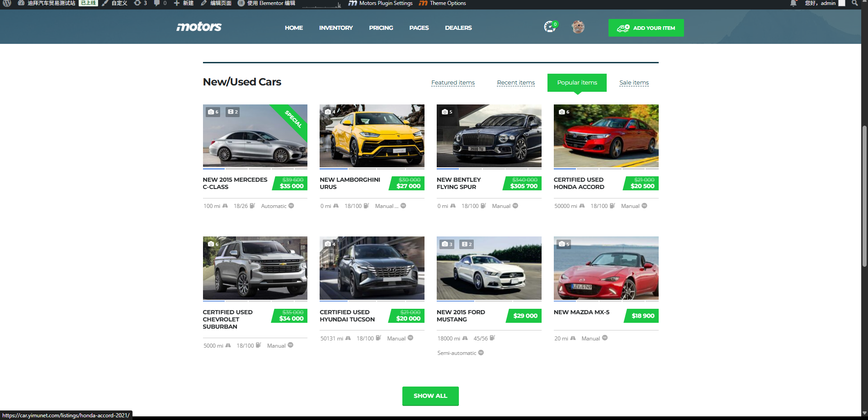
Task: Click the ADD YOUR ITEM button
Action: click(x=646, y=28)
